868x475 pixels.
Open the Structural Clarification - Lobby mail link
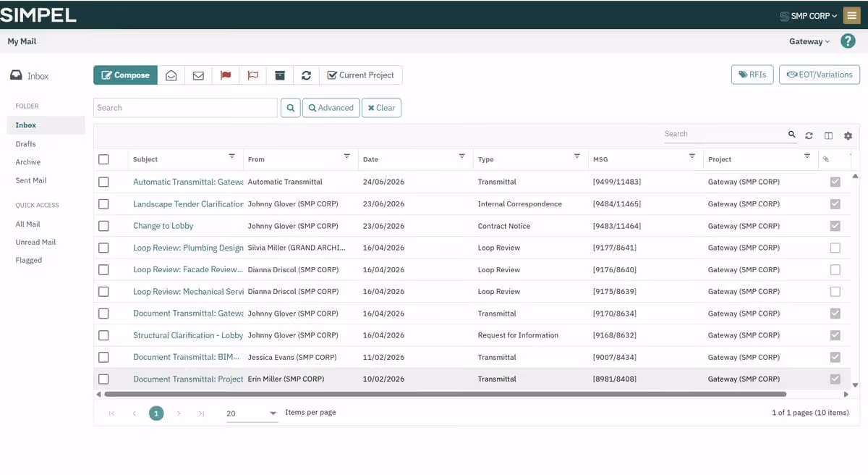[188, 335]
